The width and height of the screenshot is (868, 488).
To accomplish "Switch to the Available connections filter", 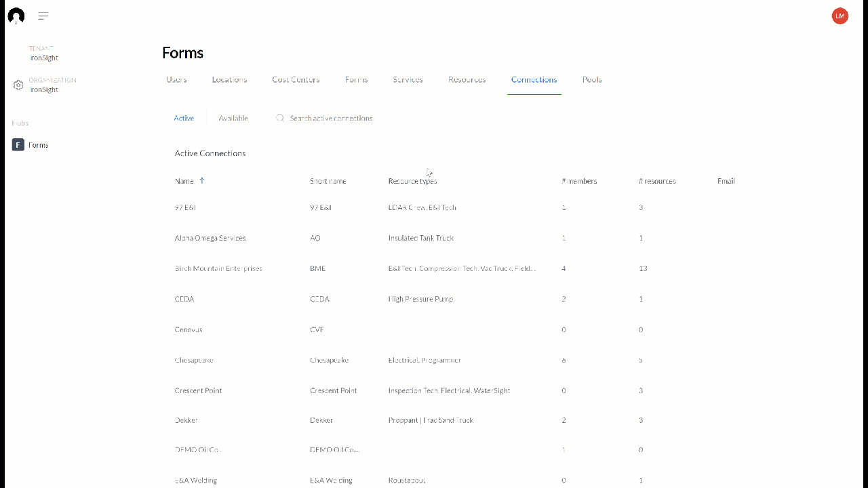I will pos(233,118).
